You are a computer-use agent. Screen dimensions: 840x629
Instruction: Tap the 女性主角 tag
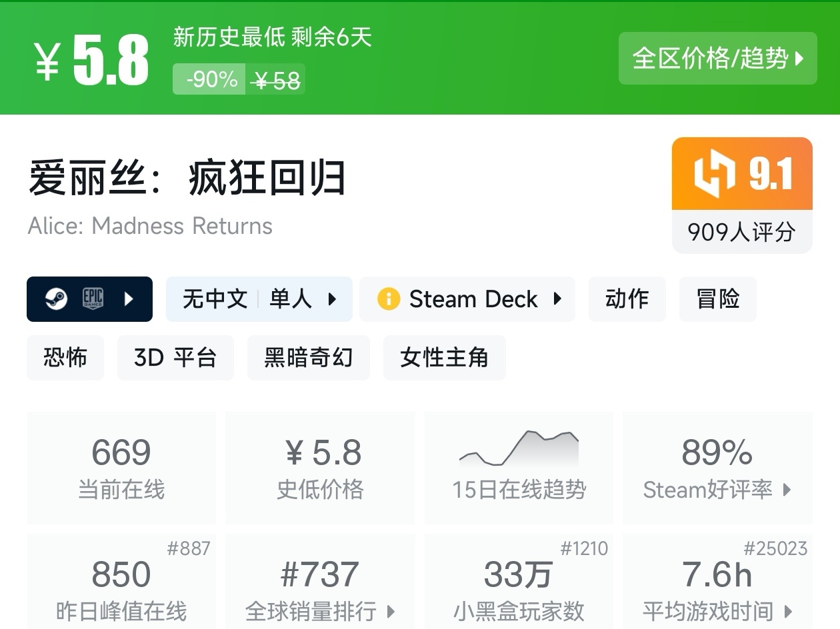(444, 358)
